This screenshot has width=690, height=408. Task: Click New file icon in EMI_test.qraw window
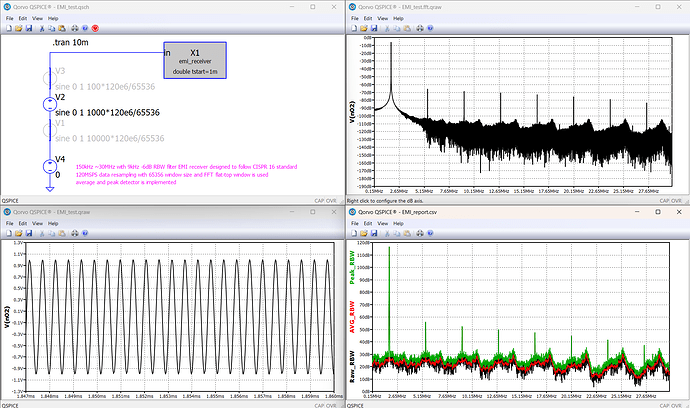[x=8, y=233]
